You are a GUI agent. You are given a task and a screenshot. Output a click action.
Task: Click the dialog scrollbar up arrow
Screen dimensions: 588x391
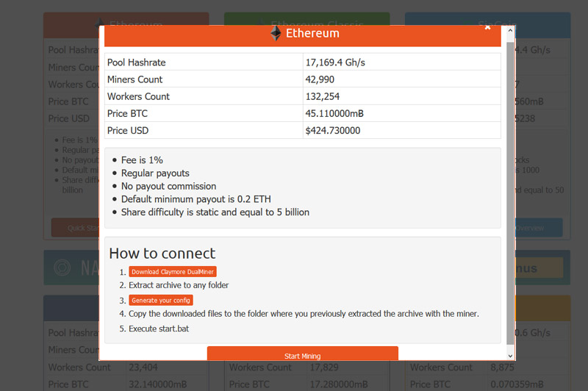(510, 30)
